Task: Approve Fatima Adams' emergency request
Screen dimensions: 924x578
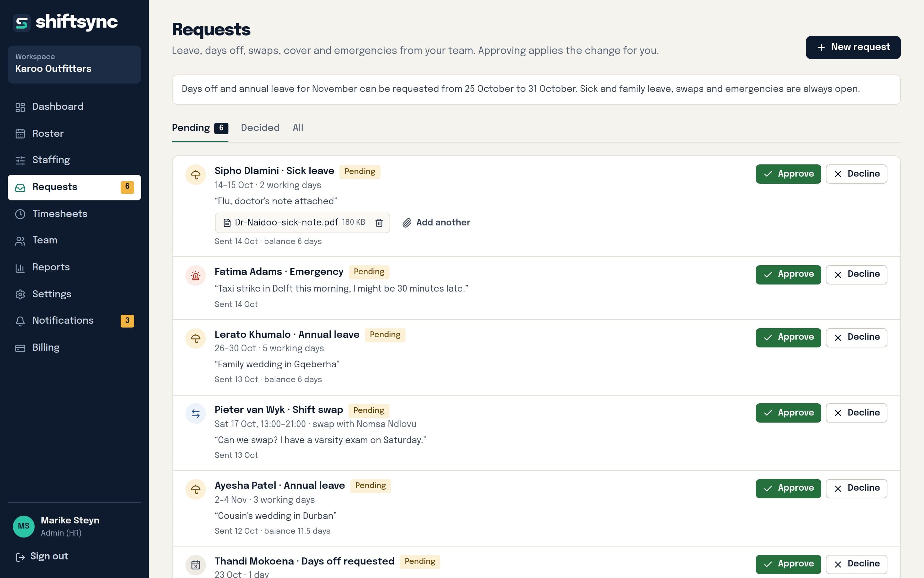Action: coord(788,275)
